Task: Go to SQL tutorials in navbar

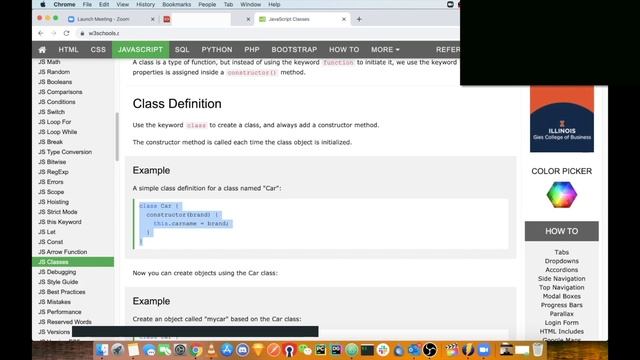Action: 182,49
